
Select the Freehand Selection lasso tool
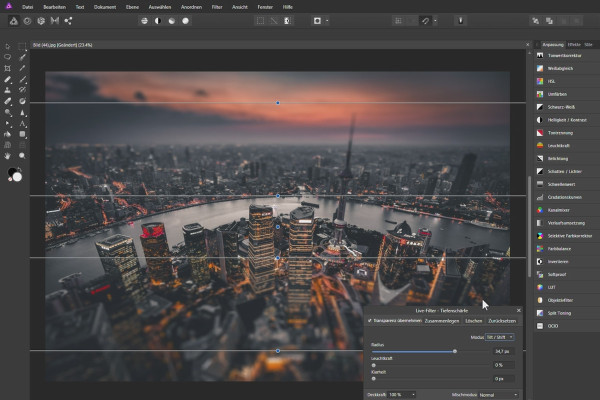click(8, 57)
